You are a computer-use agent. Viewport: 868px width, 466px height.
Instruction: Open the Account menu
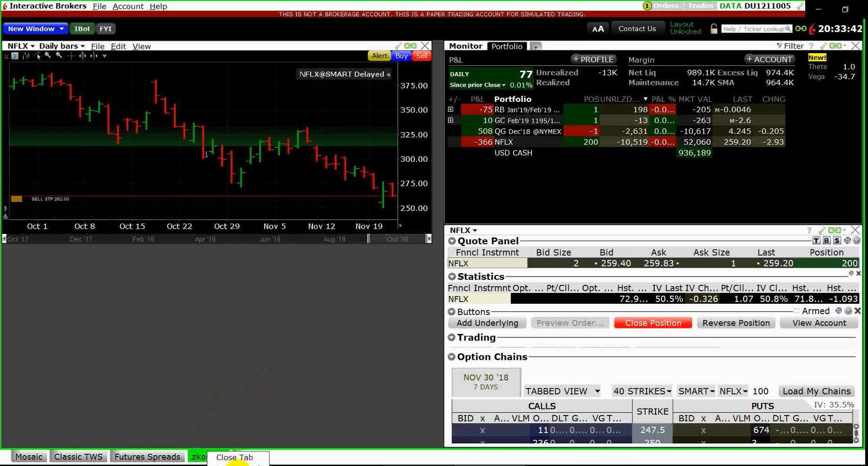point(128,6)
